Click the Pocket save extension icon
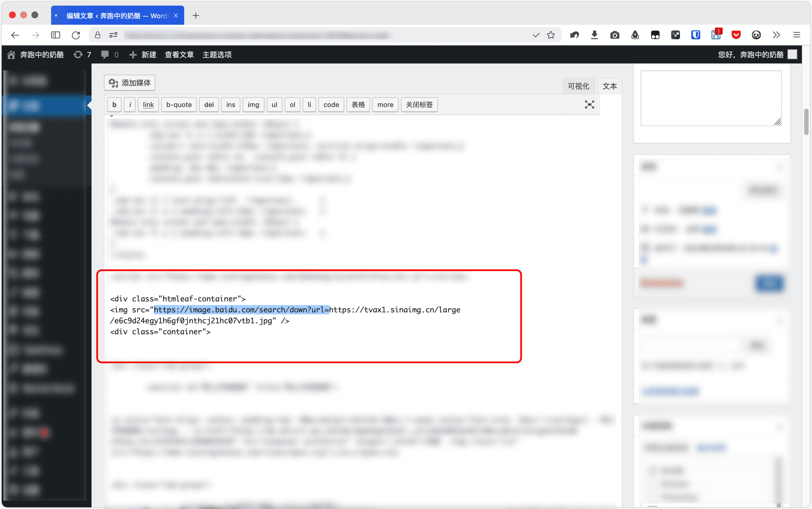Viewport: 812px width, 509px height. click(736, 35)
